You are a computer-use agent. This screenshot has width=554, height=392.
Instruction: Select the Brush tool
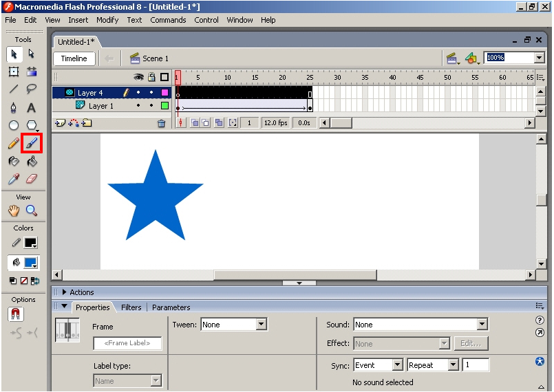(32, 143)
